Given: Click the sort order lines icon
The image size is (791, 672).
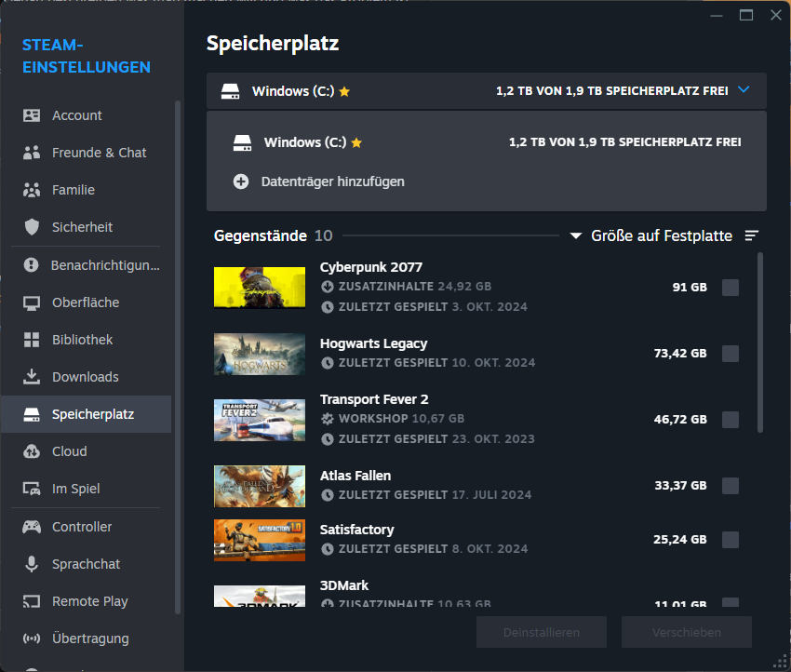Looking at the screenshot, I should point(752,235).
